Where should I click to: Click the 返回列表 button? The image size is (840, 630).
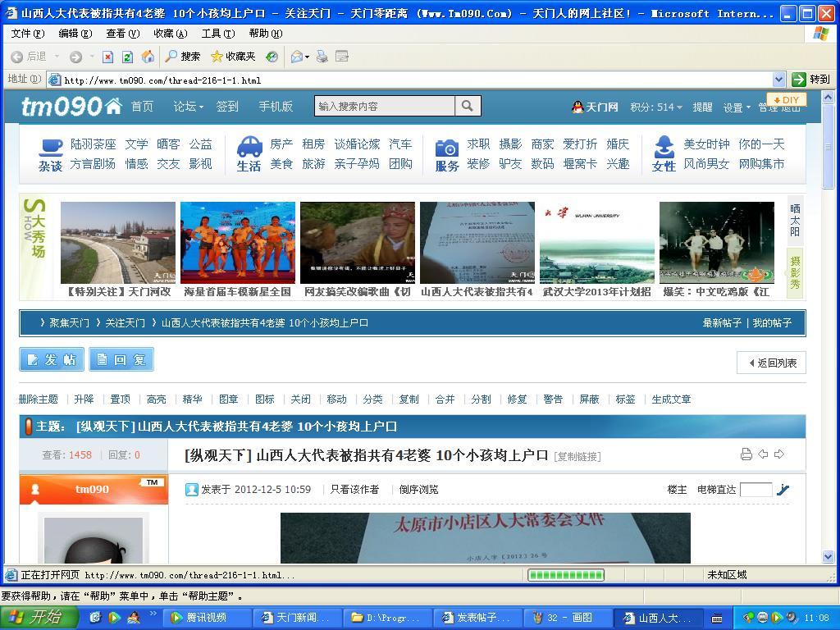(x=771, y=363)
